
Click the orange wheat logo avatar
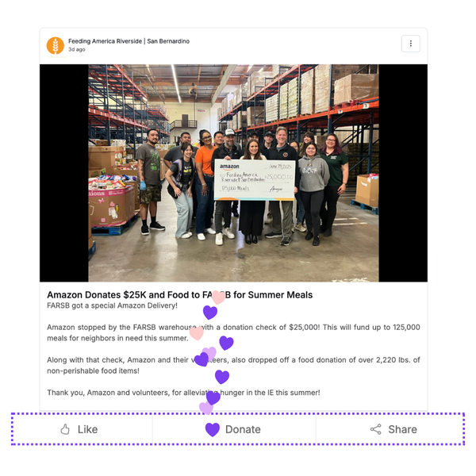point(56,45)
